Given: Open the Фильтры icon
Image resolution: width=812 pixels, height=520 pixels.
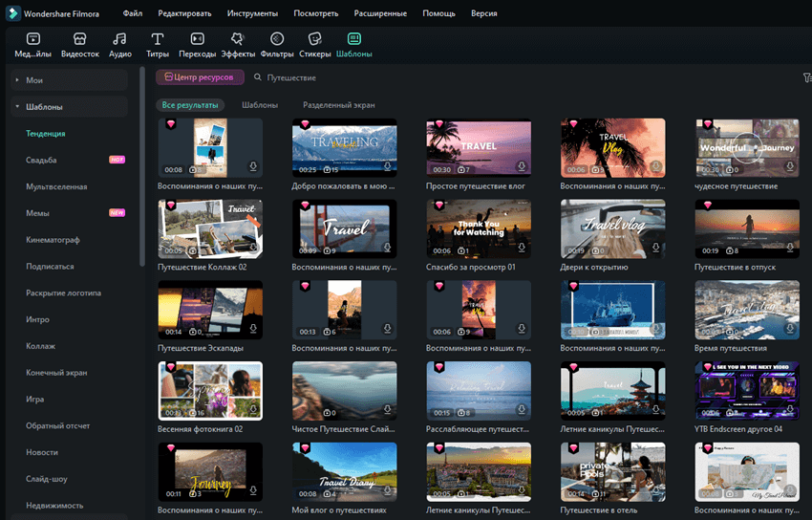Looking at the screenshot, I should (277, 45).
